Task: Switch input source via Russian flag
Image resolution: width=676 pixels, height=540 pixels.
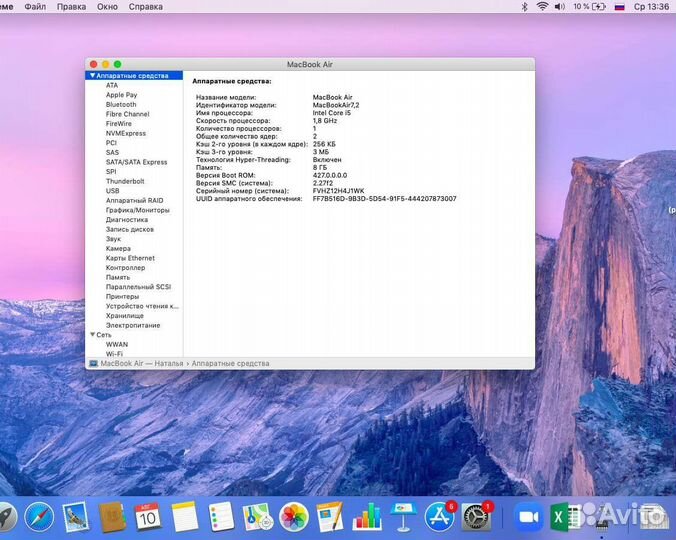Action: click(620, 7)
